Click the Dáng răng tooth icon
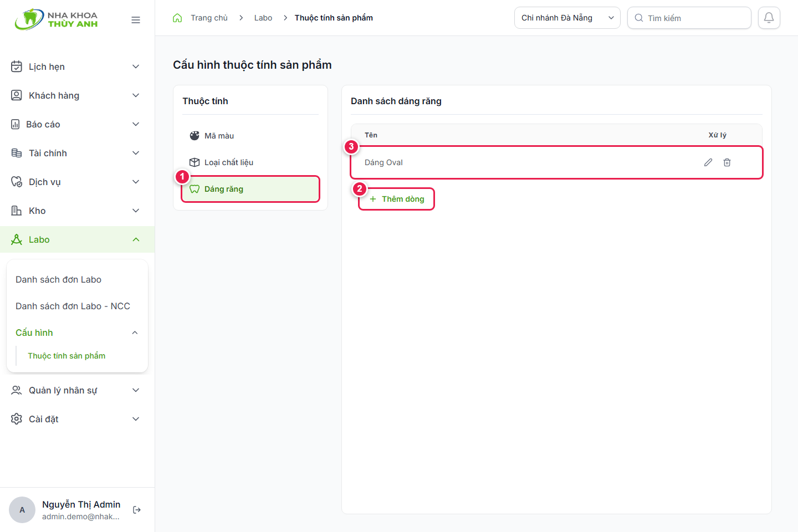The height and width of the screenshot is (532, 798). pos(195,189)
